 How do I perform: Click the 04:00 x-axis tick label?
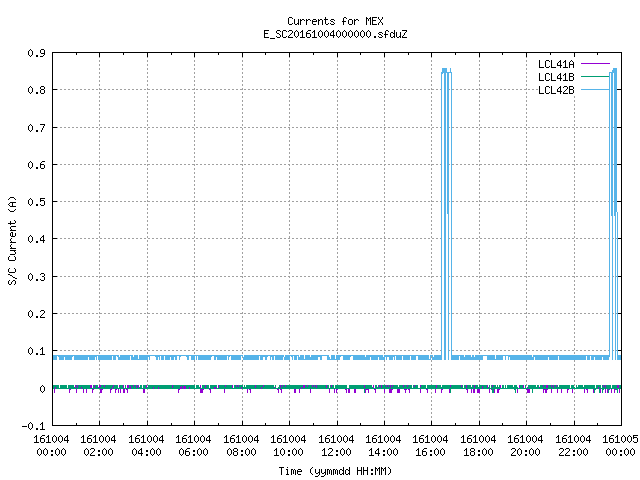tap(146, 446)
